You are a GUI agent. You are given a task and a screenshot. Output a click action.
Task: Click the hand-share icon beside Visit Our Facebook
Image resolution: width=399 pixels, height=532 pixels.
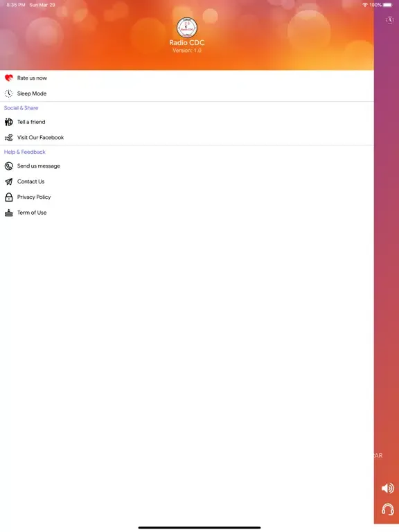pos(9,137)
